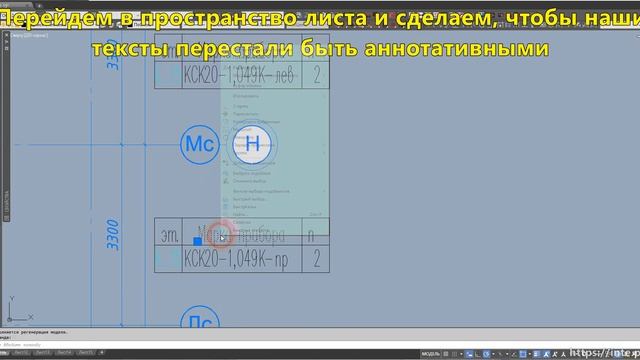Switch to the Model tab at bottom left
The image size is (640, 360).
[x=4, y=353]
